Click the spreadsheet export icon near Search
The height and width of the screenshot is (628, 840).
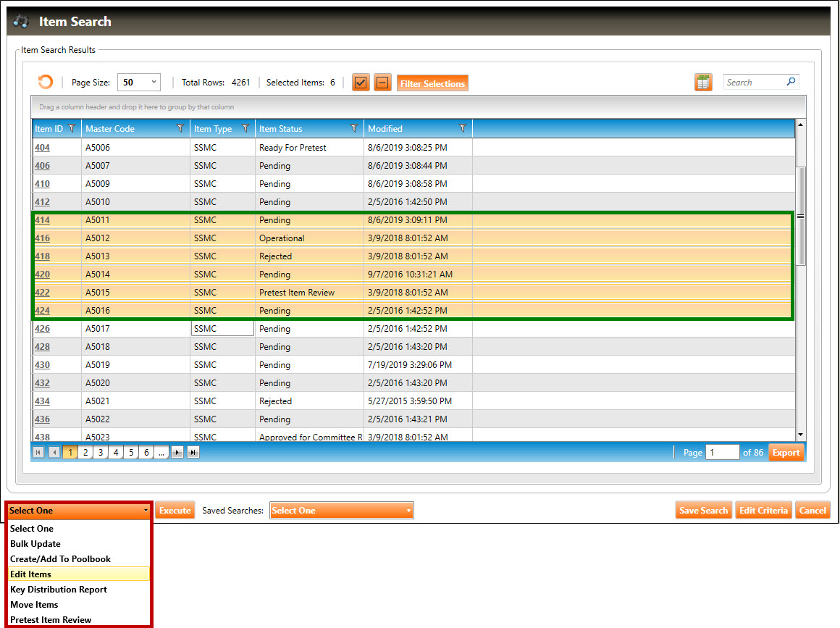click(x=703, y=83)
